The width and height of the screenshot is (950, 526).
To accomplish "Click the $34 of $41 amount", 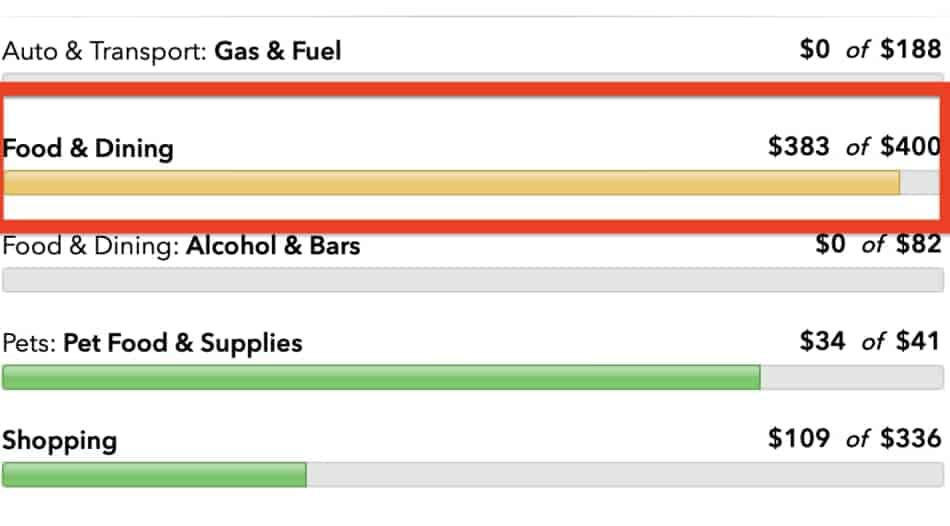I will pos(870,341).
